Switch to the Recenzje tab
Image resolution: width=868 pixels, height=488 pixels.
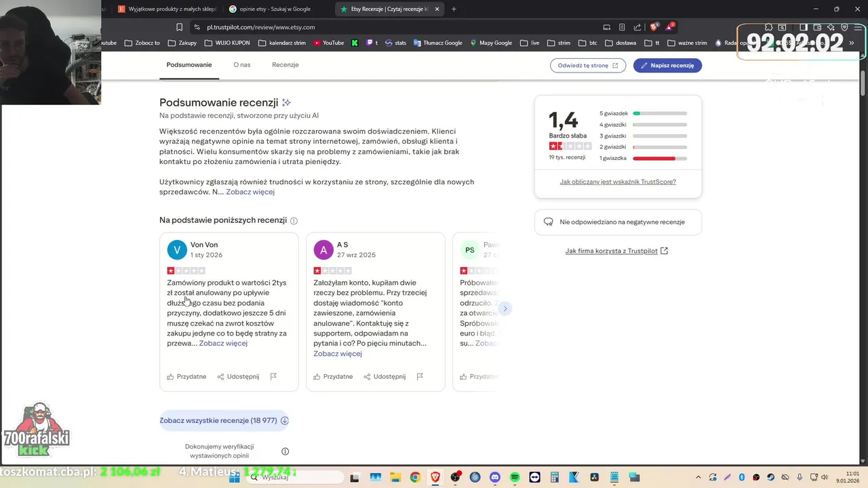tap(285, 65)
